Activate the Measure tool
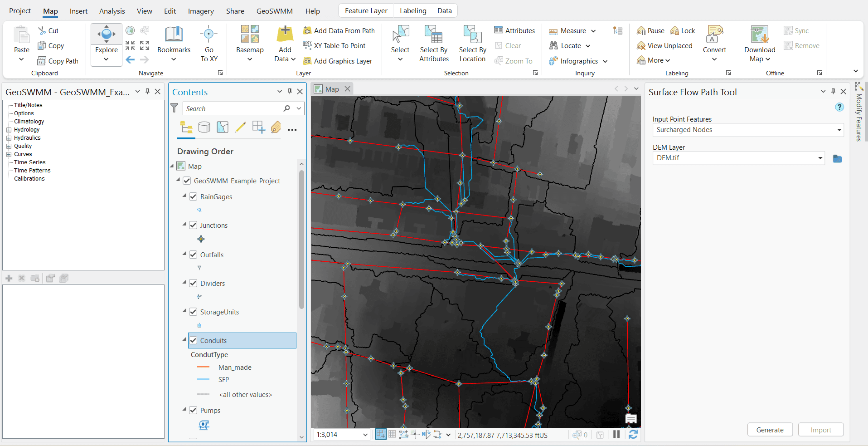The height and width of the screenshot is (446, 868). click(x=568, y=30)
